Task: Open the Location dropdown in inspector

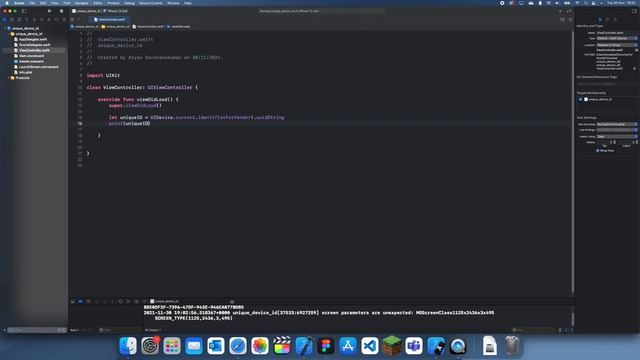Action: click(616, 45)
